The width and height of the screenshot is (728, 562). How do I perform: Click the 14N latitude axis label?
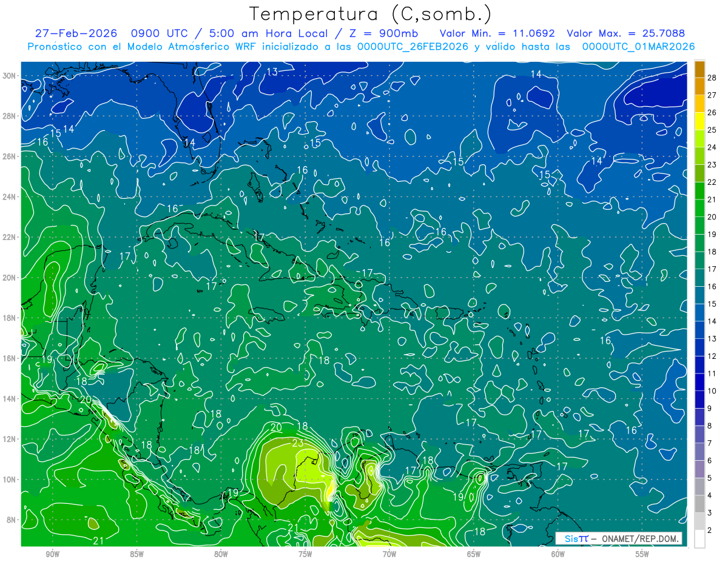[x=10, y=399]
